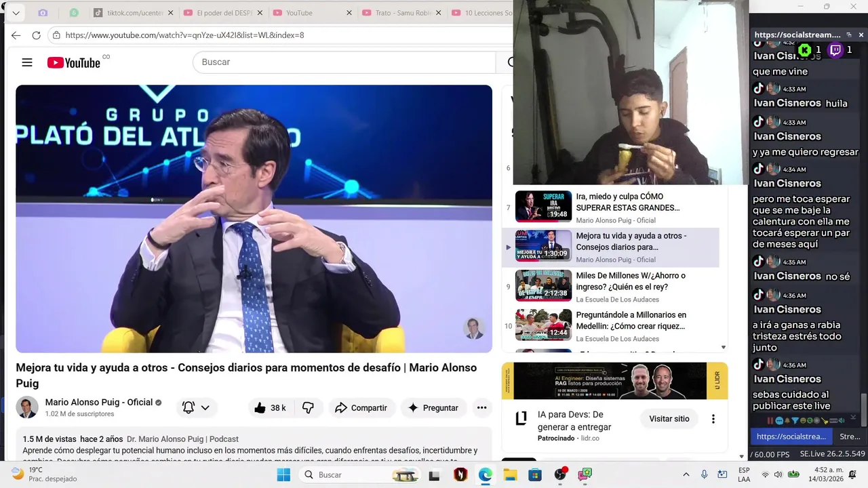Open File Explorer from the taskbar
This screenshot has width=868, height=488.
pyautogui.click(x=510, y=474)
